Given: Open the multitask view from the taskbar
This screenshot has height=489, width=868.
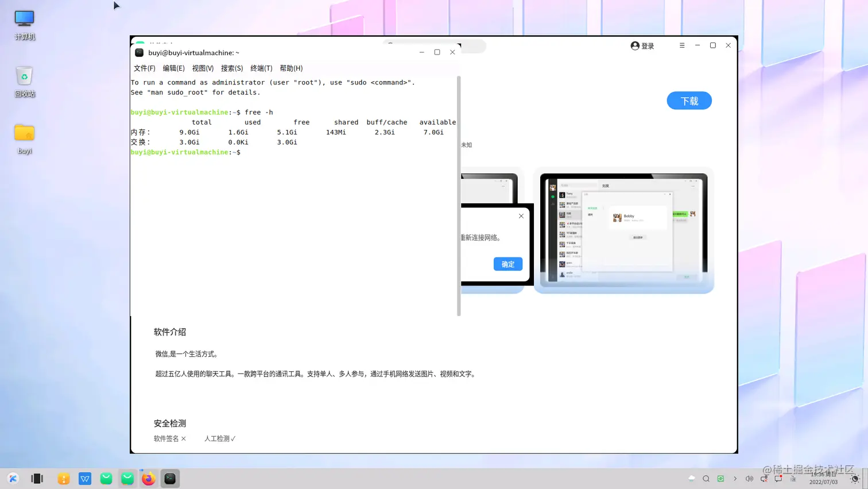Looking at the screenshot, I should tap(37, 479).
